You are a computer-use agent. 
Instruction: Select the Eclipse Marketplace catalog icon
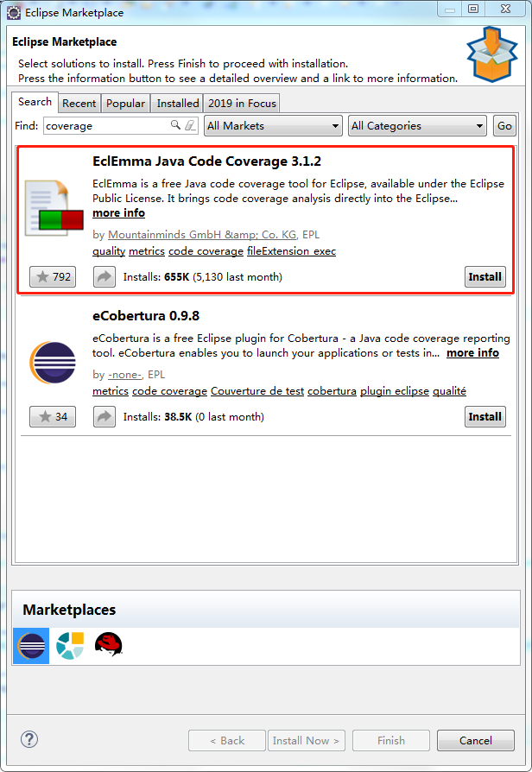click(31, 645)
